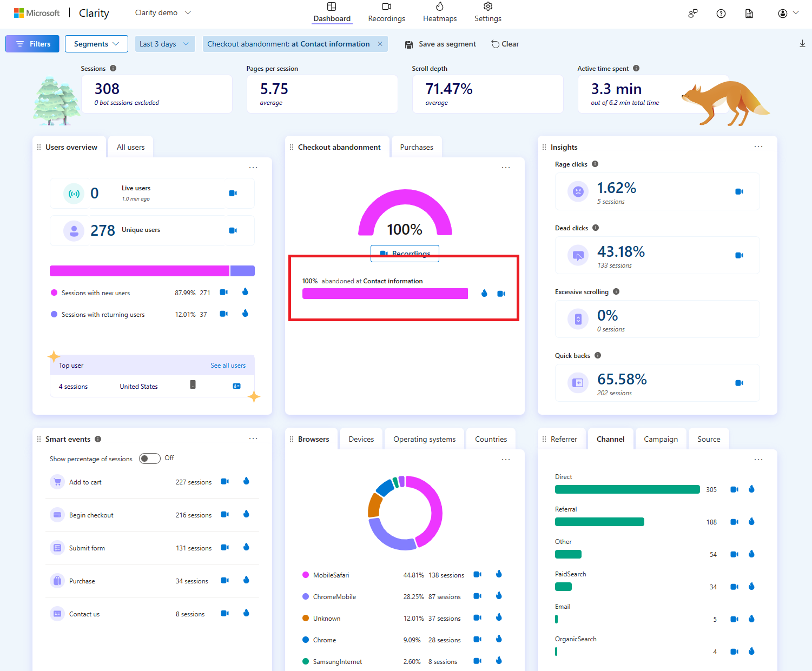Click the browsers donut chart
Viewport: 812px width, 671px height.
click(x=405, y=513)
